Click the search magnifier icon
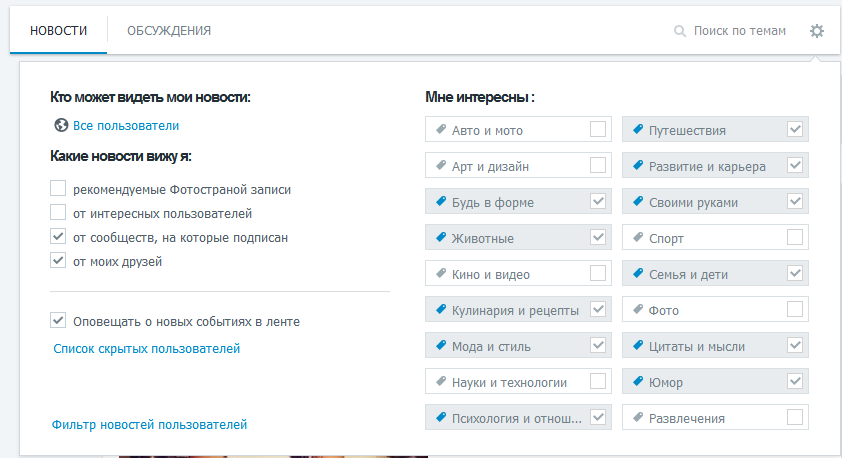 (680, 31)
